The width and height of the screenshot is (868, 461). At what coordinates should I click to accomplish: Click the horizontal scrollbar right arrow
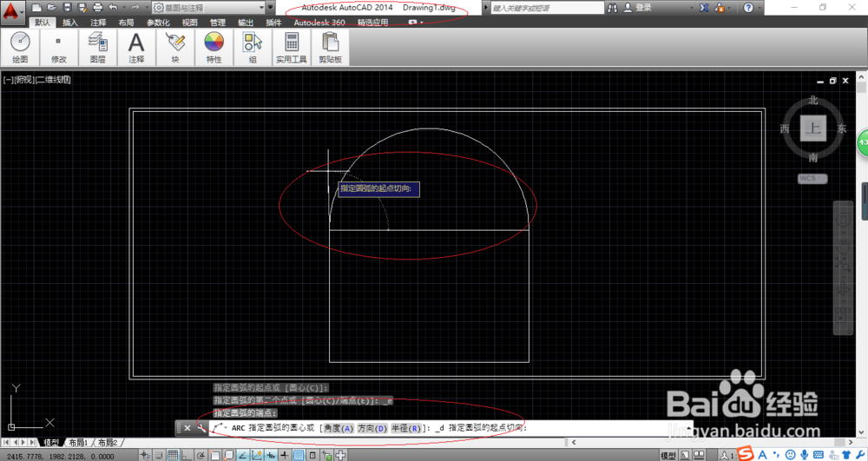click(x=851, y=443)
